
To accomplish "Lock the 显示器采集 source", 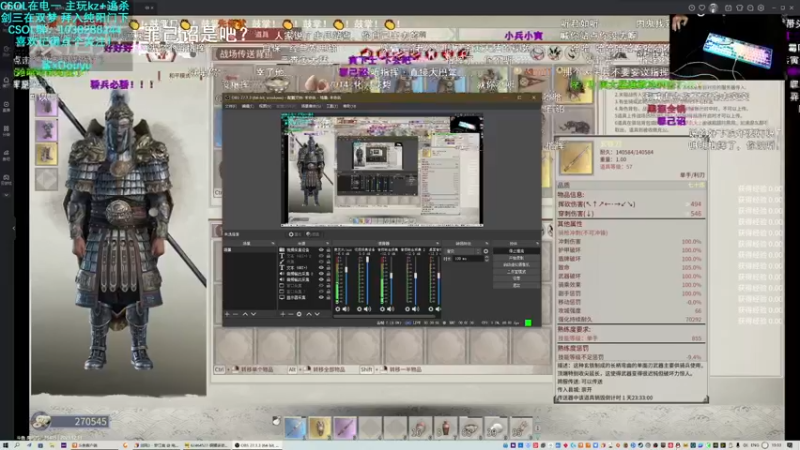I will (328, 297).
